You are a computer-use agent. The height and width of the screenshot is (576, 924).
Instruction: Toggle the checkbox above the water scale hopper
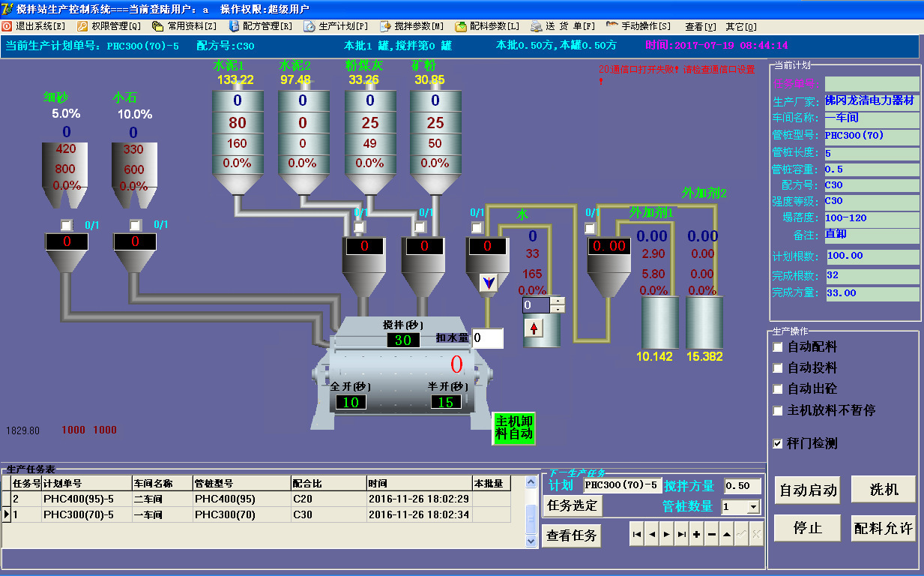click(x=477, y=227)
